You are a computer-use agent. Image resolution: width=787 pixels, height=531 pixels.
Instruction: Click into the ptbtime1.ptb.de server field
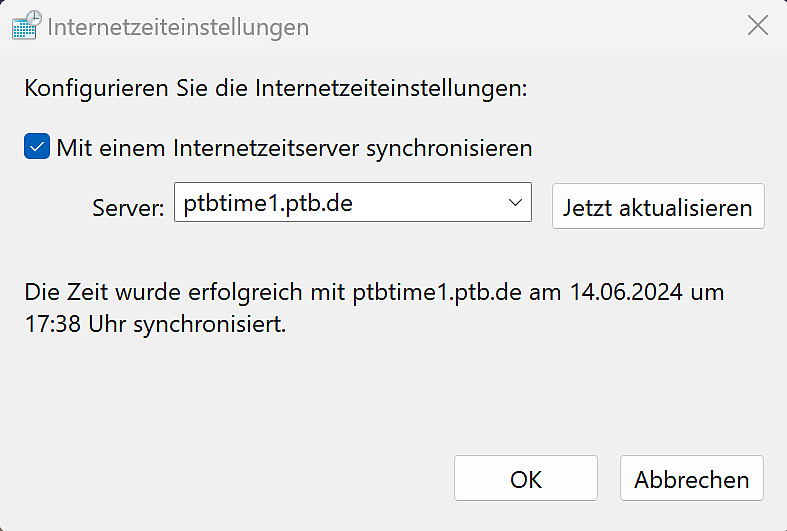[352, 202]
